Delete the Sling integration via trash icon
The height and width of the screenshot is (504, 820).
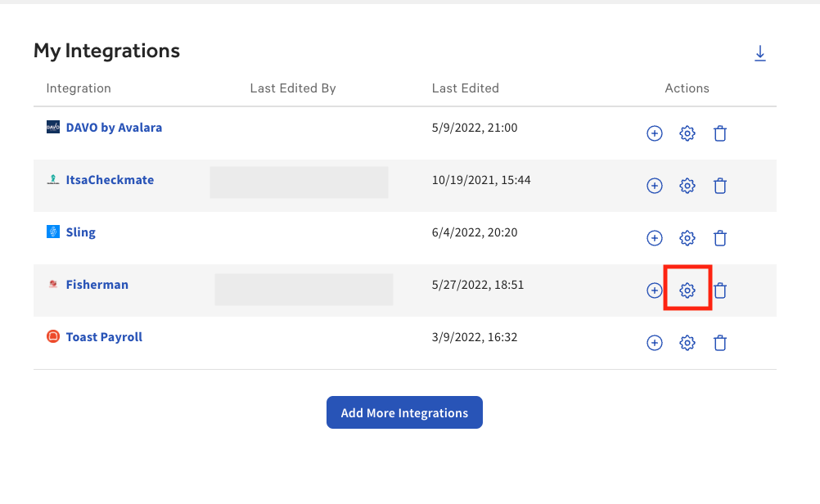click(x=720, y=238)
